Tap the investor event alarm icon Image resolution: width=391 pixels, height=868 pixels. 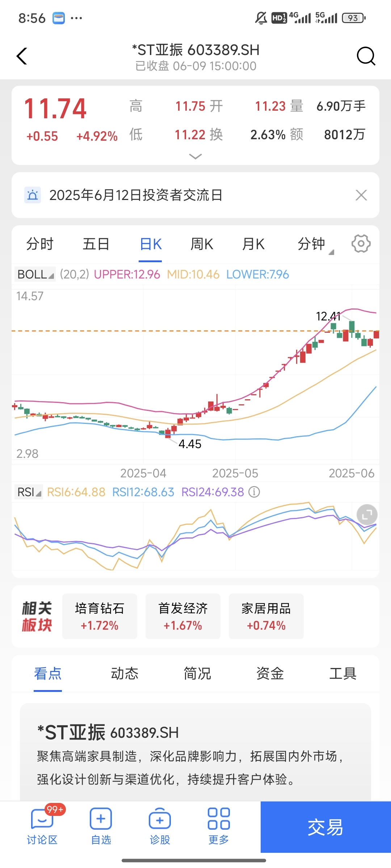click(33, 195)
